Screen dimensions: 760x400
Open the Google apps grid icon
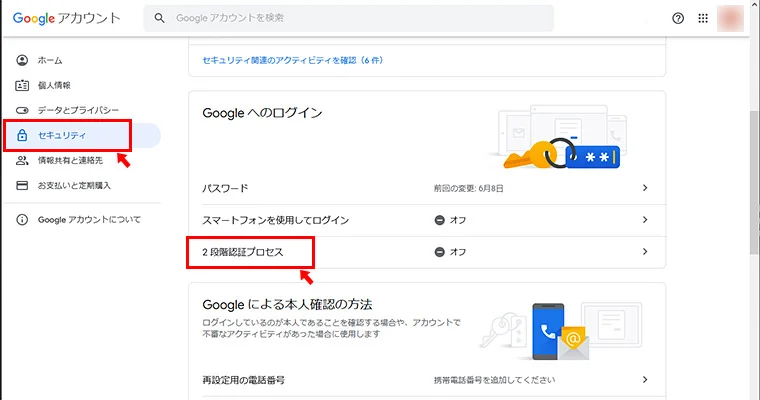(703, 18)
